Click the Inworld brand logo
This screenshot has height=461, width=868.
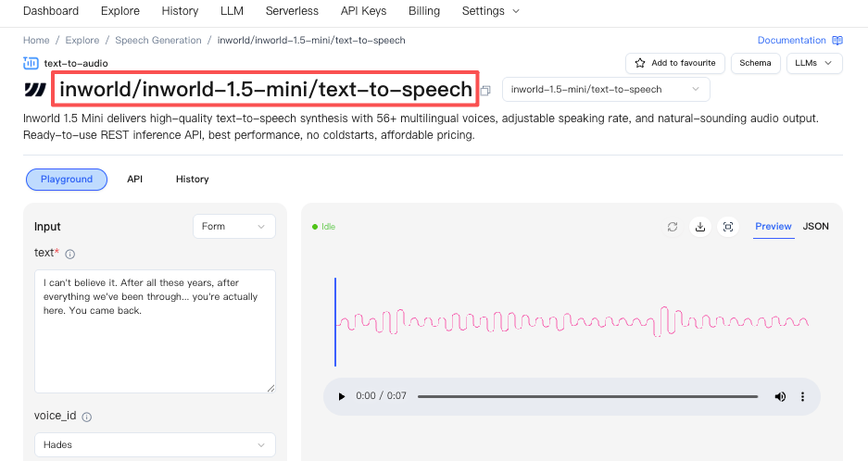tap(35, 89)
